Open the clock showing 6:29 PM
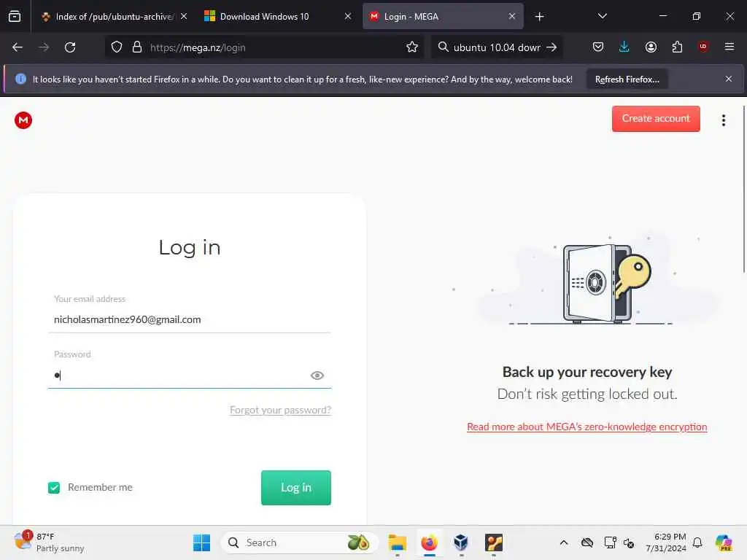747x560 pixels. point(666,542)
